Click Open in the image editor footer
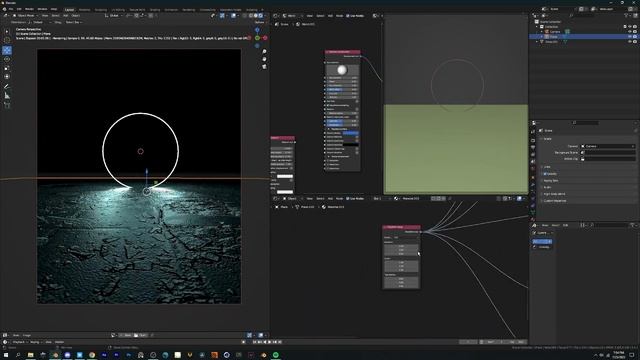Screen dimensions: 640x360 140,335
